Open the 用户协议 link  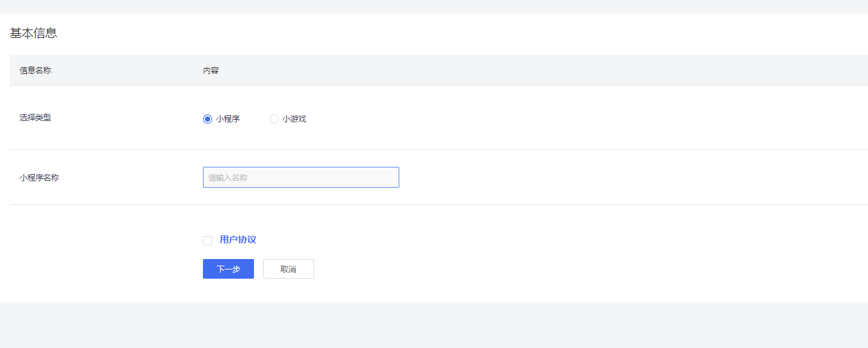point(238,240)
